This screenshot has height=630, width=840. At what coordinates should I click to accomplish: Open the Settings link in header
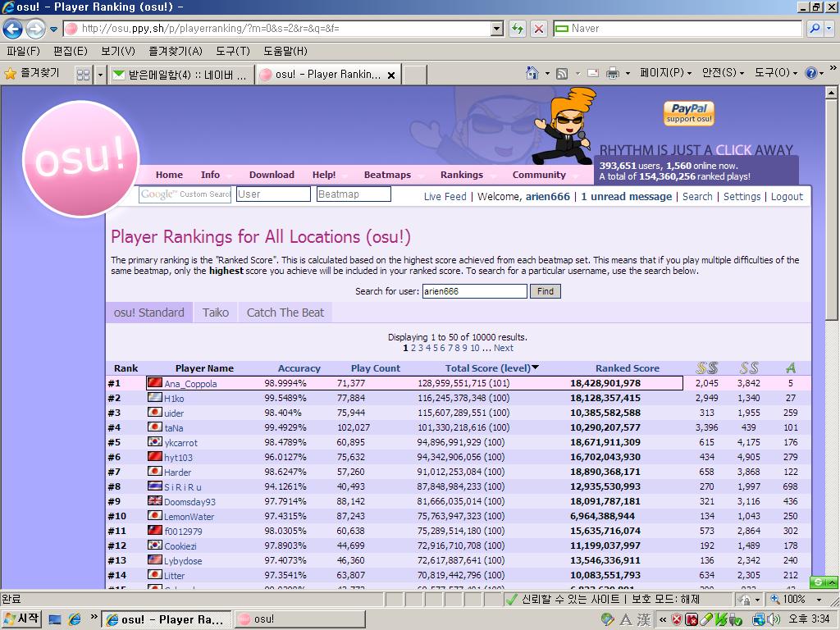pos(742,197)
